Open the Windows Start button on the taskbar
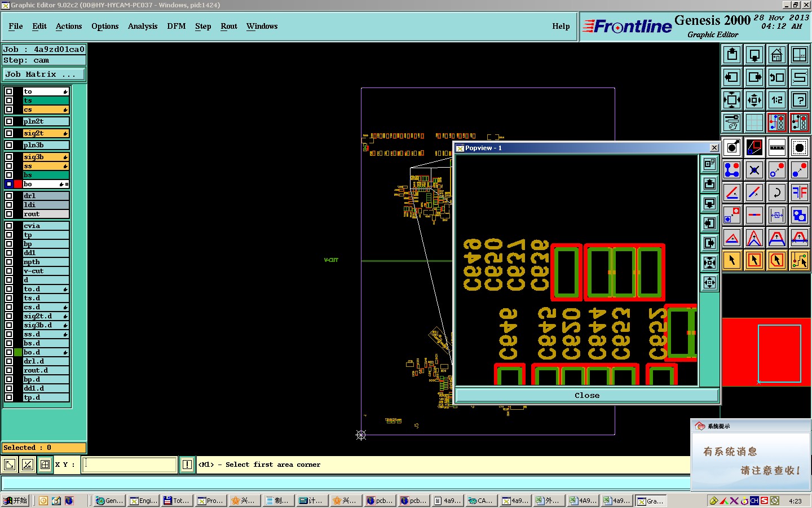 16,501
